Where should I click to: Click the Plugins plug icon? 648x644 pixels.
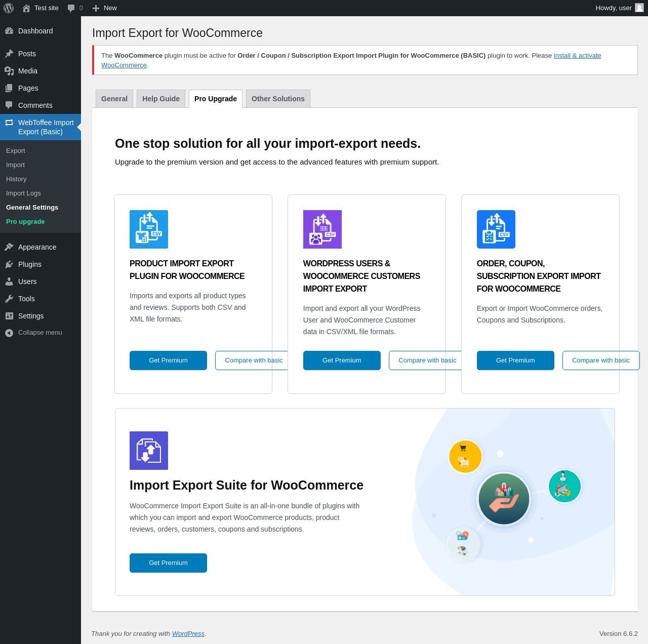[x=9, y=264]
